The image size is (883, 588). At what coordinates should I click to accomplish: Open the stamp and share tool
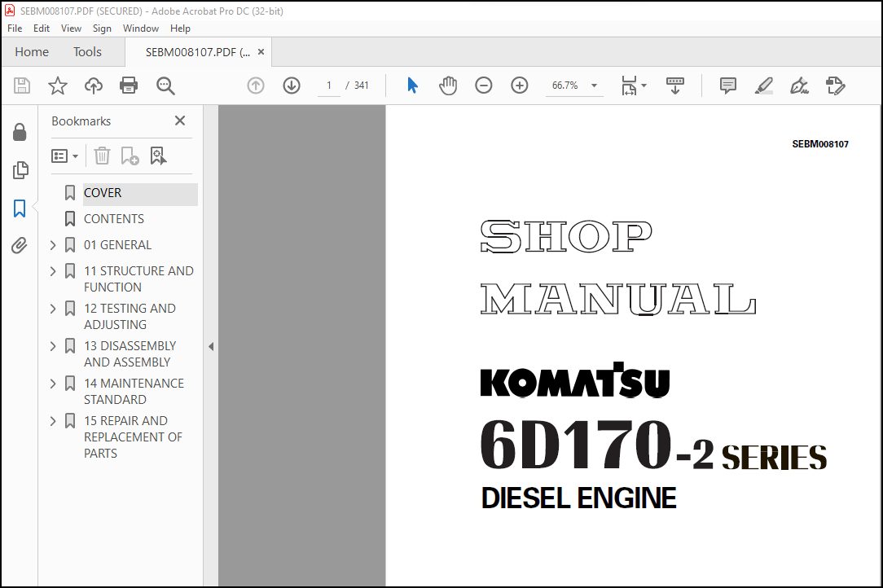coord(835,86)
